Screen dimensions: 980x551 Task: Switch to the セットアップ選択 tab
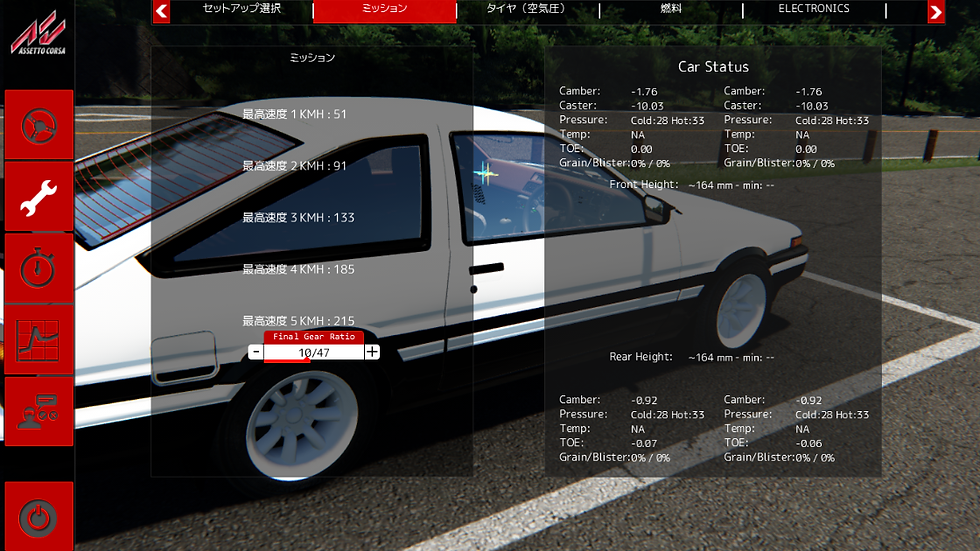coord(241,9)
